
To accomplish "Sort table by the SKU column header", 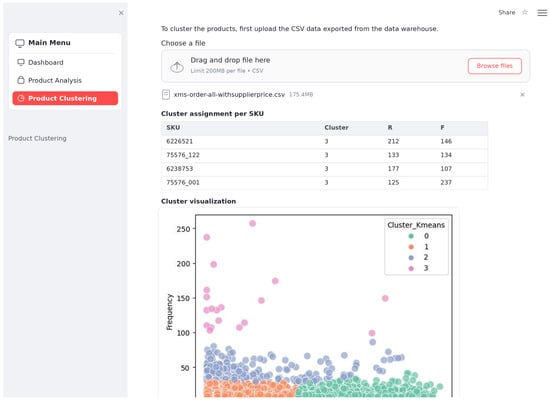I will coord(173,127).
